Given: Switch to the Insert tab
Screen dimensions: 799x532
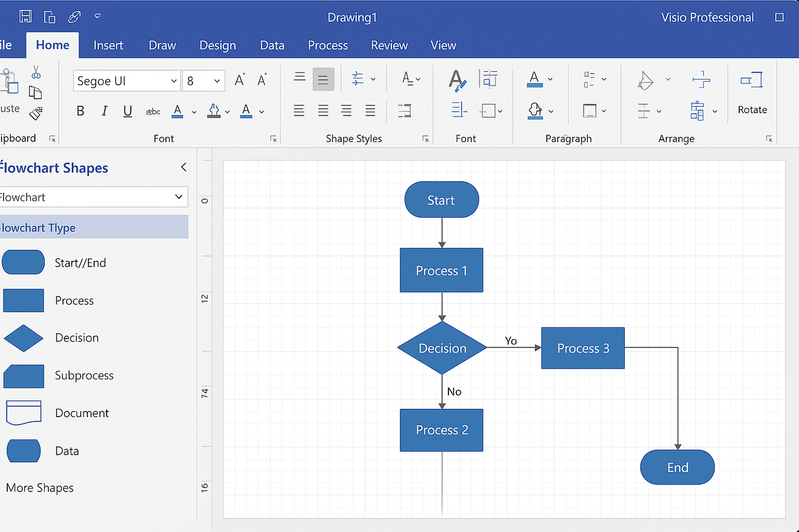Looking at the screenshot, I should coord(108,45).
